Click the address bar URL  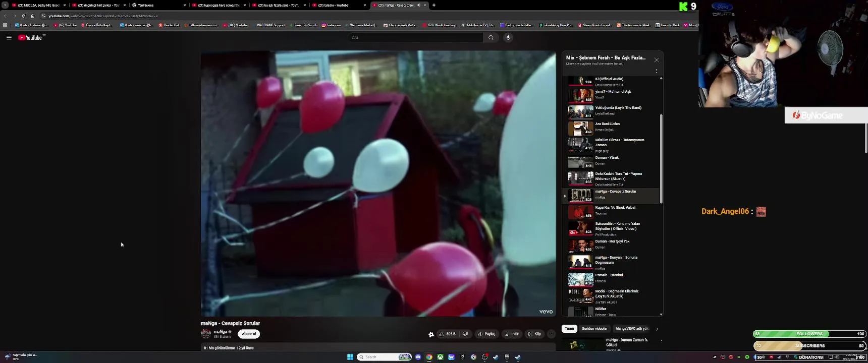click(103, 16)
